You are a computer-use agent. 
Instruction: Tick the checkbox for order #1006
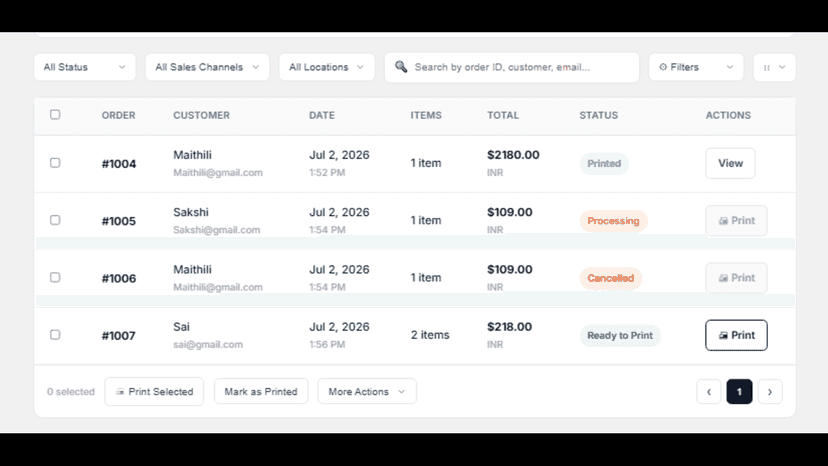click(55, 277)
